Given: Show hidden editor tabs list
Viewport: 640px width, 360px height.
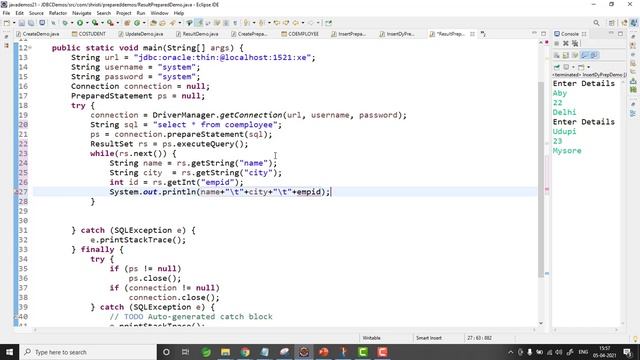Looking at the screenshot, I should click(483, 34).
